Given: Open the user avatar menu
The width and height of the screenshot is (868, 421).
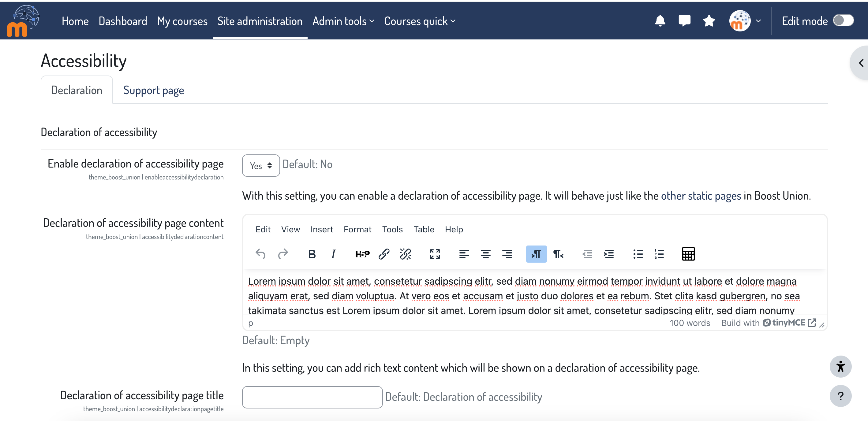Looking at the screenshot, I should 740,21.
